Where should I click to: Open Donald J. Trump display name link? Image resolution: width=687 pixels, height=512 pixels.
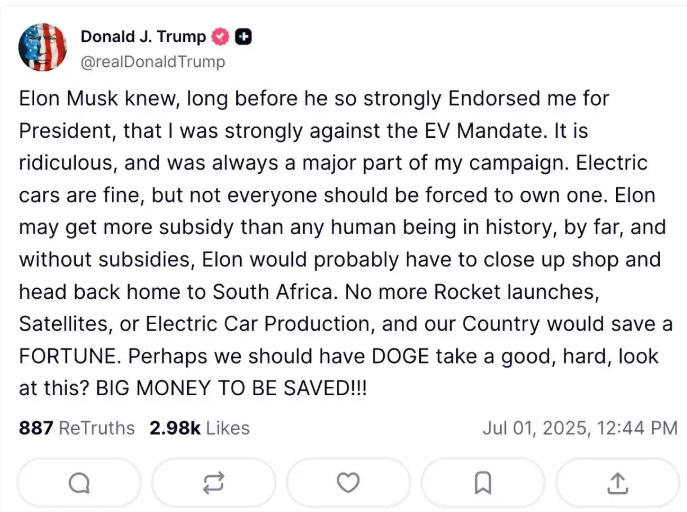point(143,37)
